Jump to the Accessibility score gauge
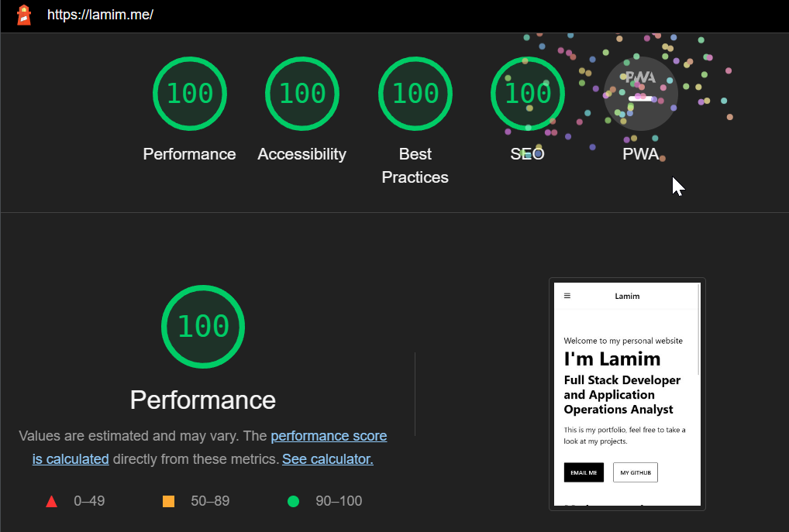789x532 pixels. pyautogui.click(x=302, y=94)
